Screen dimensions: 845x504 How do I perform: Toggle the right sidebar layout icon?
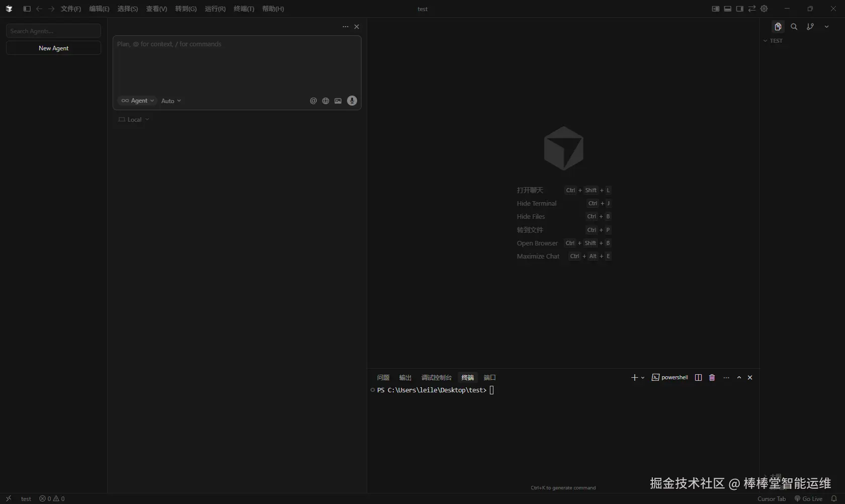740,9
